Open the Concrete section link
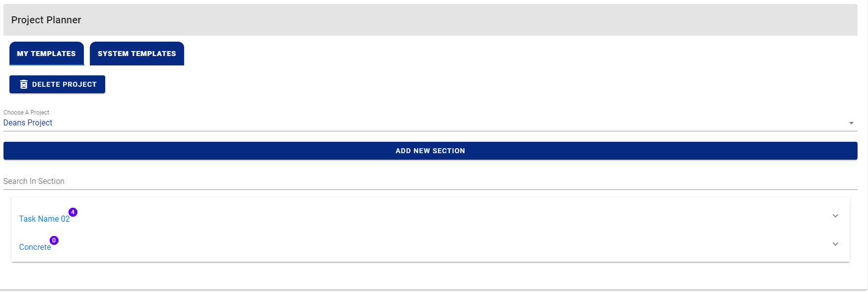This screenshot has width=868, height=292. click(x=35, y=247)
